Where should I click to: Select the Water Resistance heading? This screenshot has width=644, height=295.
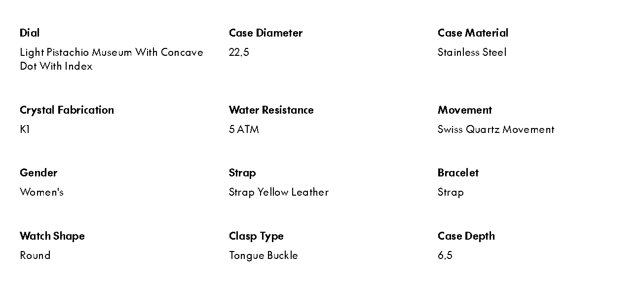click(x=271, y=110)
